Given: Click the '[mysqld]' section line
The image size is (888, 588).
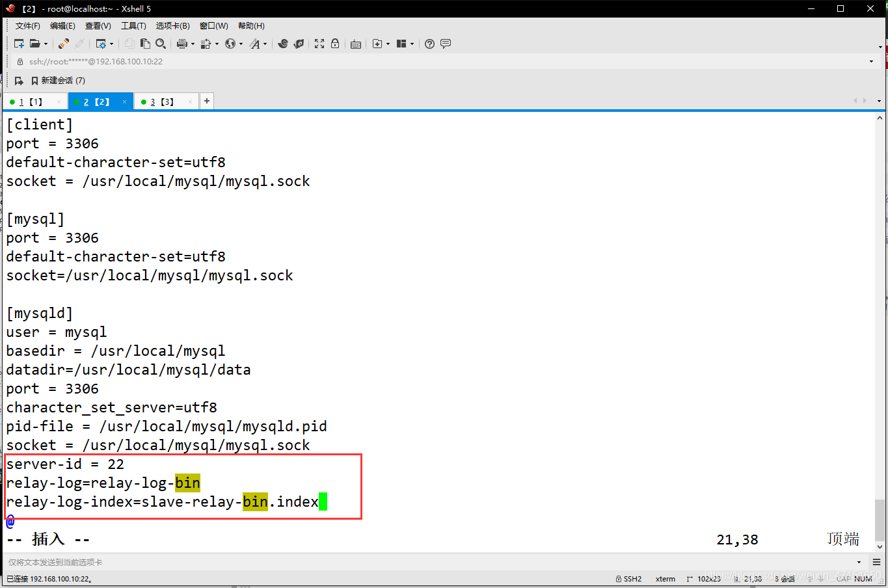Looking at the screenshot, I should pos(40,313).
